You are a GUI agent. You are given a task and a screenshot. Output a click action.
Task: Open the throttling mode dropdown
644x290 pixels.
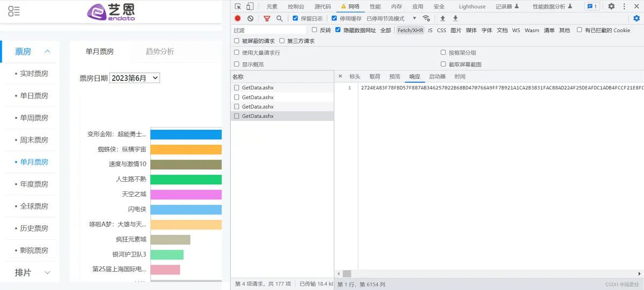(x=391, y=18)
